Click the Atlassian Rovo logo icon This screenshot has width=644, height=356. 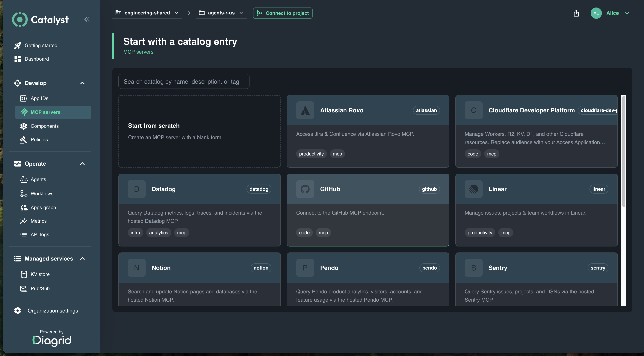point(305,110)
